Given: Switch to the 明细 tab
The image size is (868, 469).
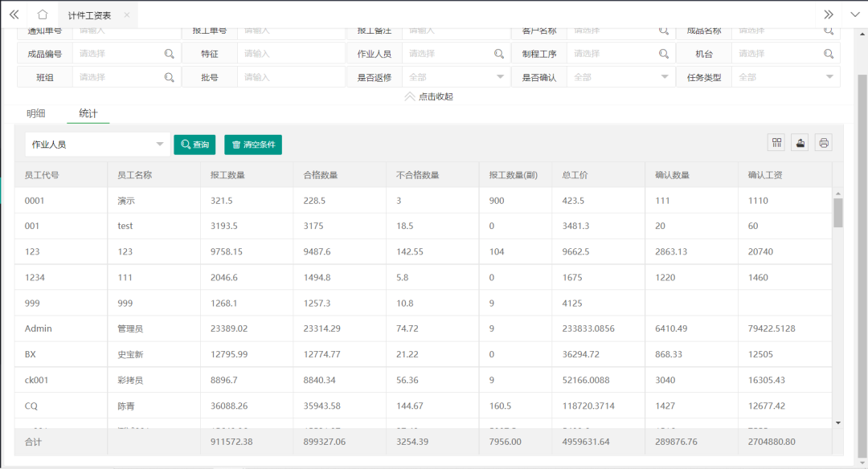Looking at the screenshot, I should tap(36, 113).
